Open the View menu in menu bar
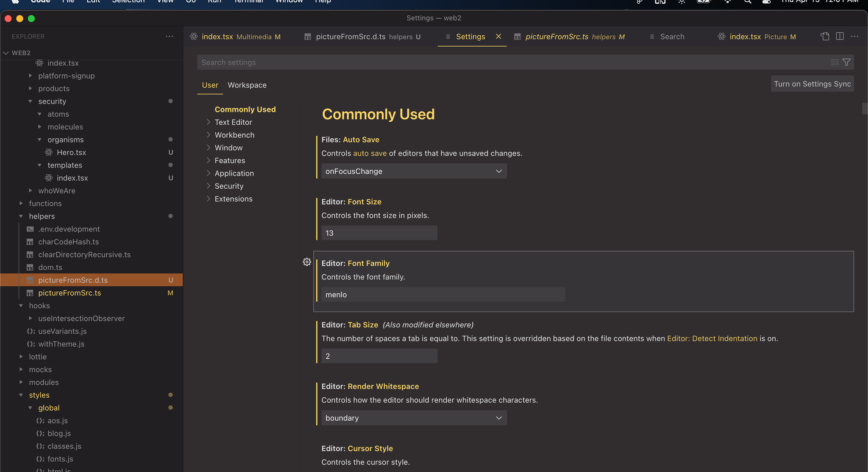This screenshot has height=472, width=868. (x=165, y=2)
